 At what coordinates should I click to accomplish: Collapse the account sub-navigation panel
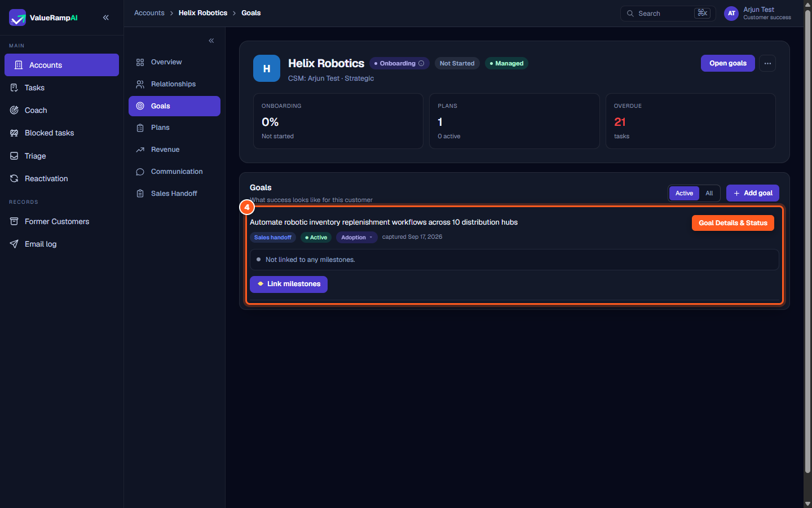pyautogui.click(x=211, y=41)
